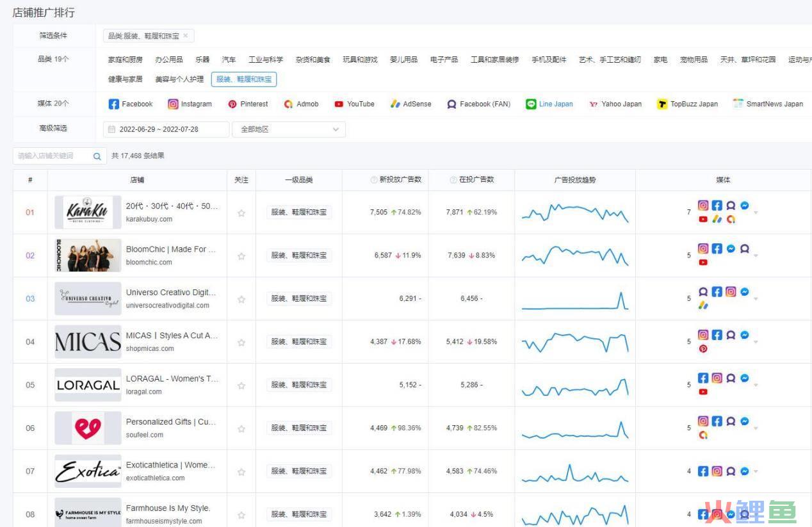Filter by Pinterest media

click(x=248, y=104)
